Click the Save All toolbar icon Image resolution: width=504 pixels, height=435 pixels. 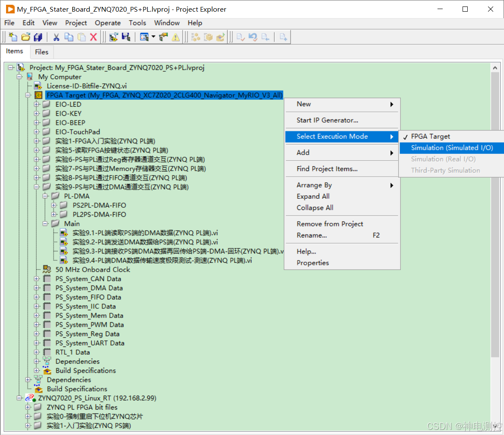pyautogui.click(x=38, y=37)
